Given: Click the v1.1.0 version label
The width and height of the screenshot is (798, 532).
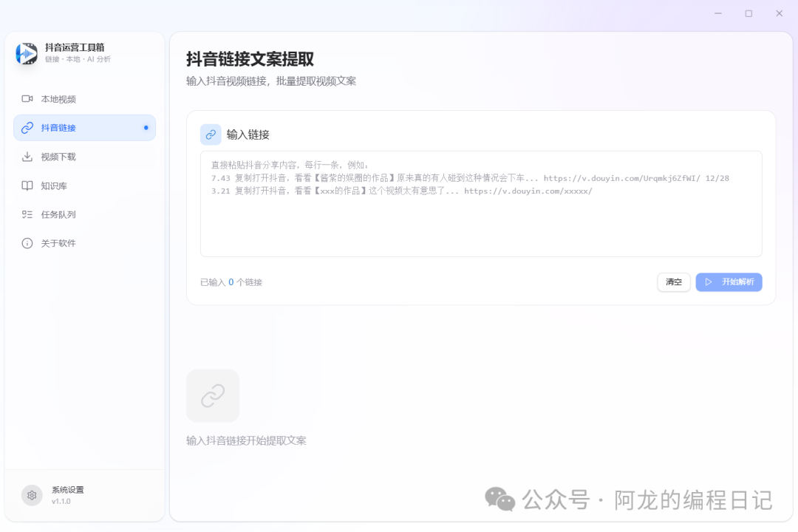Looking at the screenshot, I should coord(60,501).
